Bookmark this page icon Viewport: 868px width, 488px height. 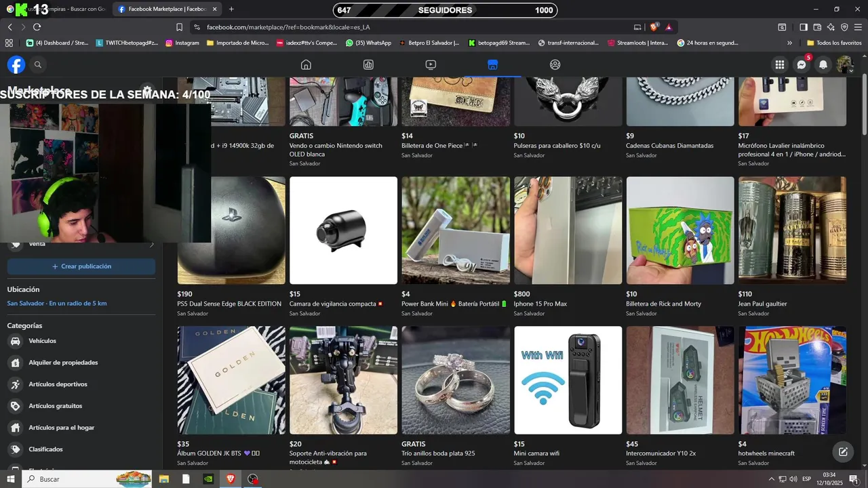(179, 27)
